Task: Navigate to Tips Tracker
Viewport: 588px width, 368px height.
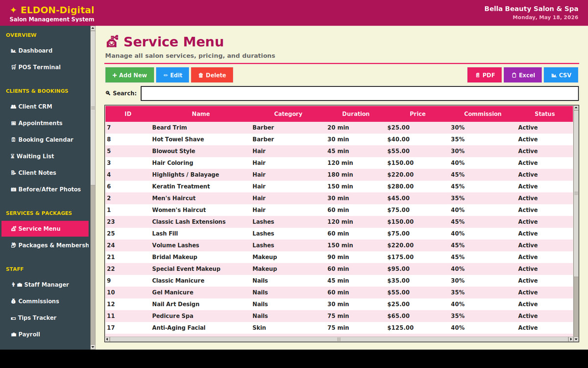Action: pos(45,318)
